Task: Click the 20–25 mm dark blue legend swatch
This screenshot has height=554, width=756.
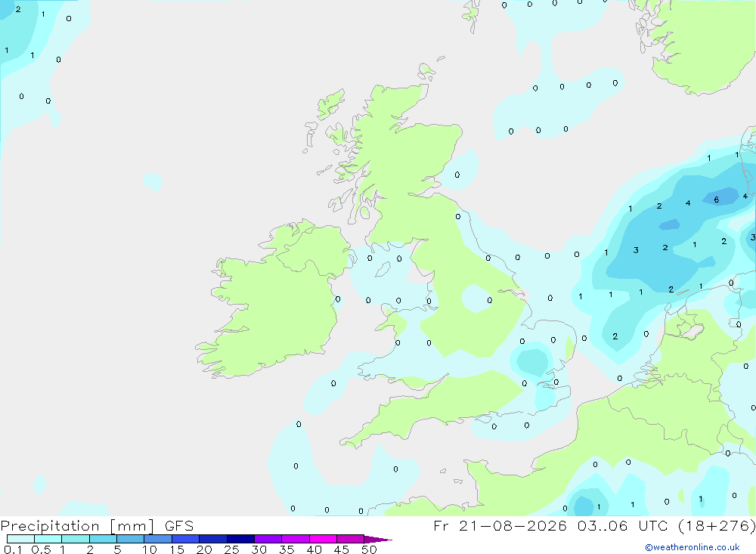Action: [x=212, y=539]
